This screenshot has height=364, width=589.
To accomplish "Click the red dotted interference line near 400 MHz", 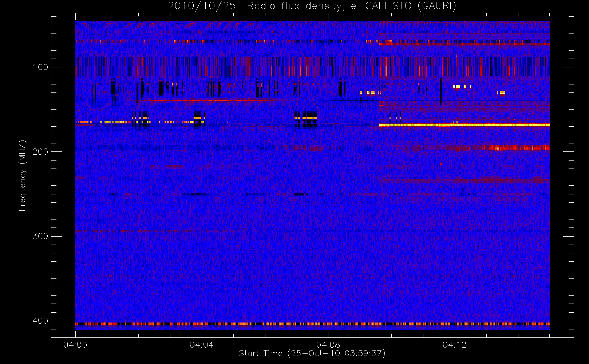I will [312, 323].
